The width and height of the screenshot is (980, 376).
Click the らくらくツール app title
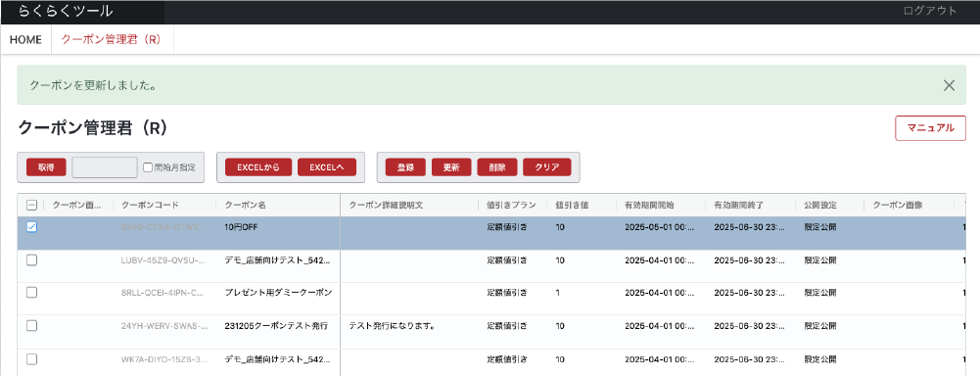coord(66,11)
